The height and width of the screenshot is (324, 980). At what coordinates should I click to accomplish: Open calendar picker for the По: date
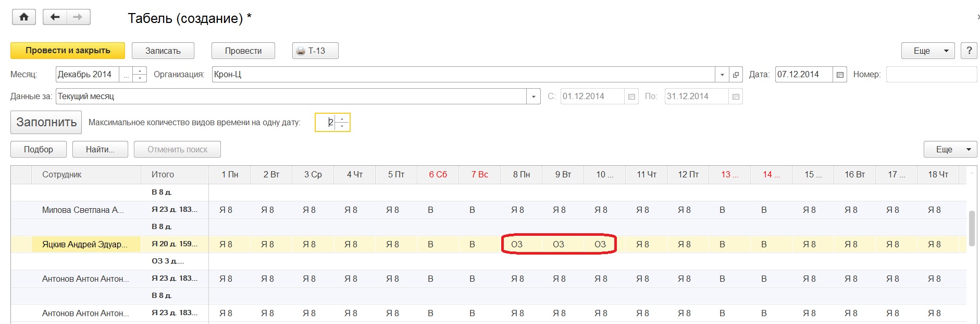tap(736, 97)
